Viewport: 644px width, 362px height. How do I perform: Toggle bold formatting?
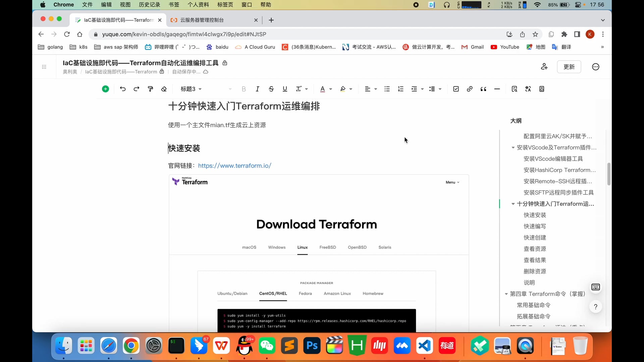[244, 89]
